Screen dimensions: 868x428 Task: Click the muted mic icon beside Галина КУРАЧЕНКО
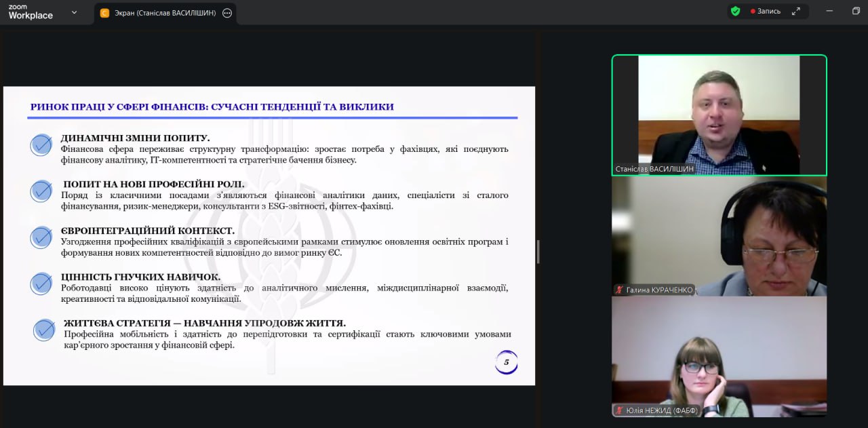tap(619, 290)
